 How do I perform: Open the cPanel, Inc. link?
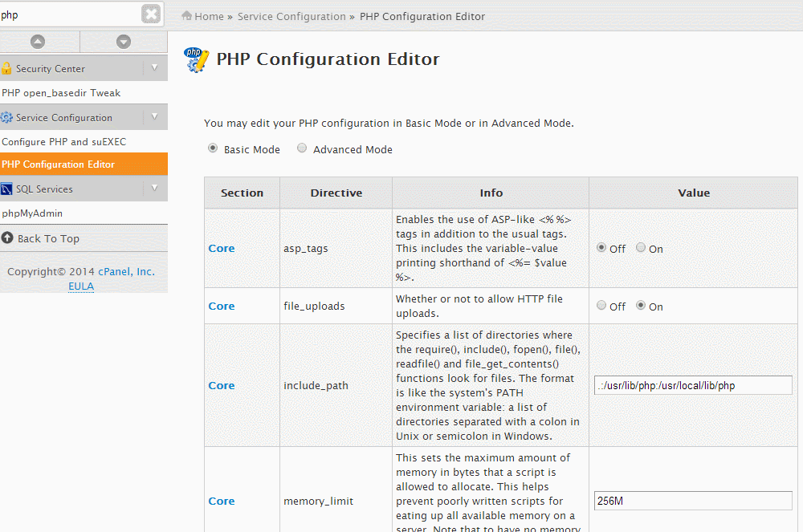127,272
